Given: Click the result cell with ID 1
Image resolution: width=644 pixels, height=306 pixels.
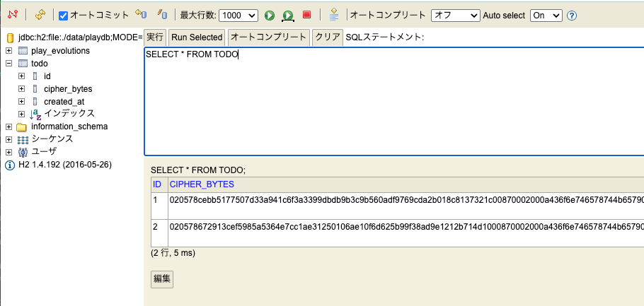Looking at the screenshot, I should click(159, 206).
